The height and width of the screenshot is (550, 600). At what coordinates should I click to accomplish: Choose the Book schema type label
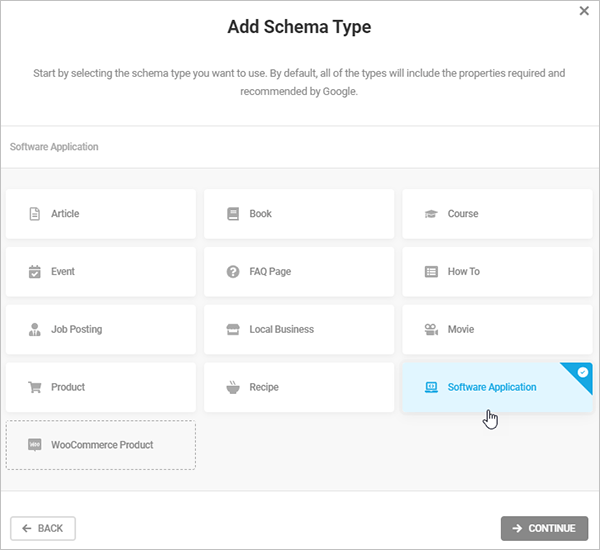click(x=260, y=214)
